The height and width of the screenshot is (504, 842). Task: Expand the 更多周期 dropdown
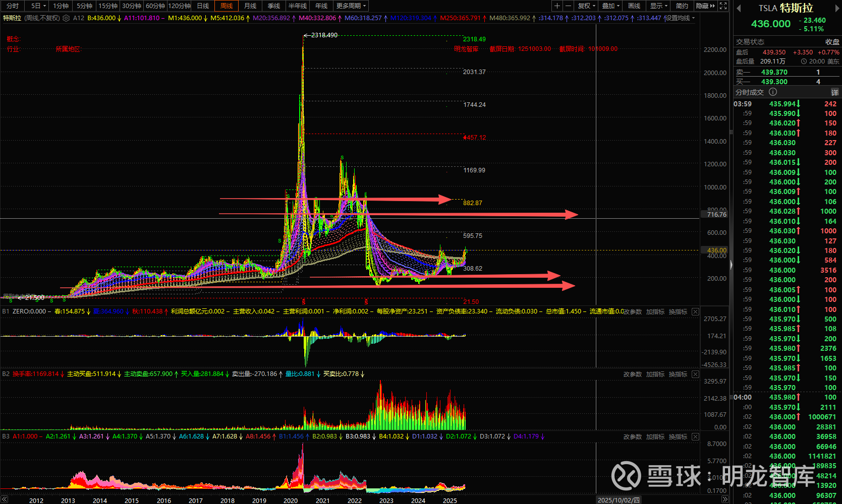point(351,6)
